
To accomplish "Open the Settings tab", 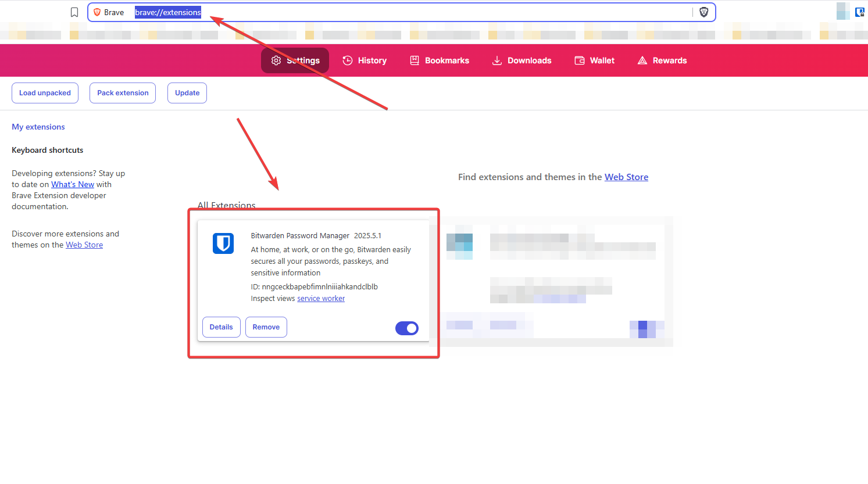I will [x=295, y=60].
